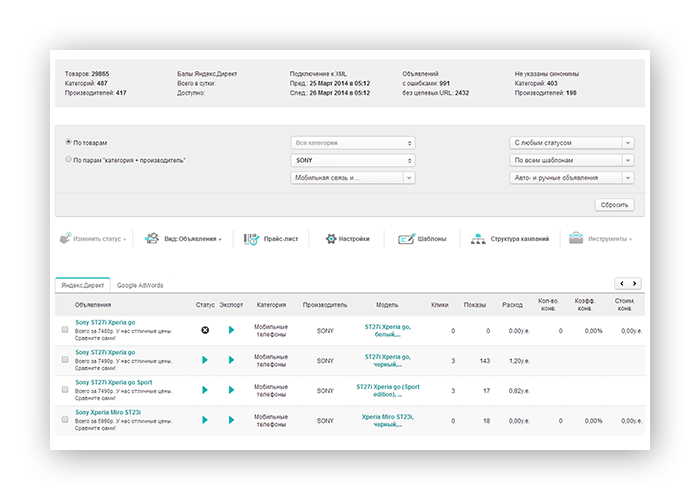Expand the Инструменты menu label
The width and height of the screenshot is (700, 500).
click(x=610, y=239)
